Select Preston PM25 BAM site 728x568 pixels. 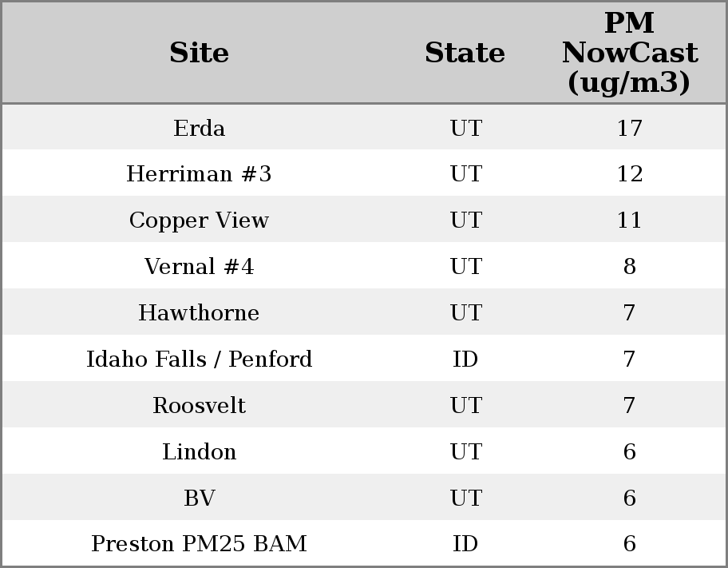[199, 544]
